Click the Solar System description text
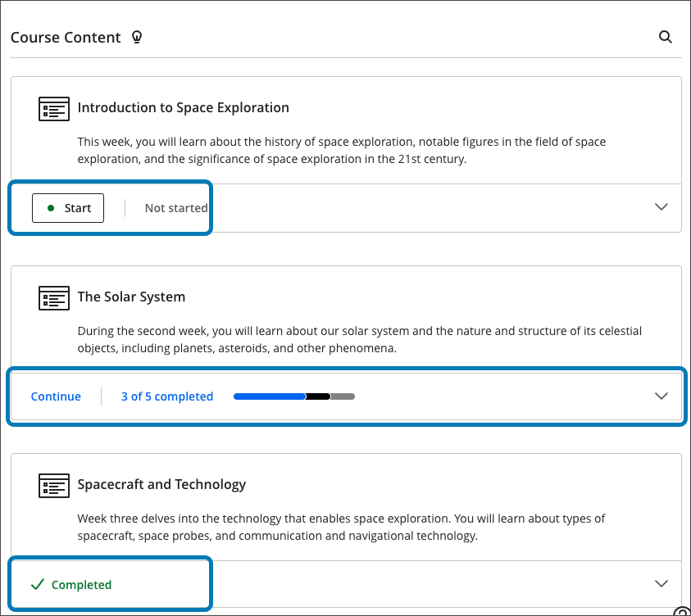Viewport: 691px width, 616px height. [359, 339]
